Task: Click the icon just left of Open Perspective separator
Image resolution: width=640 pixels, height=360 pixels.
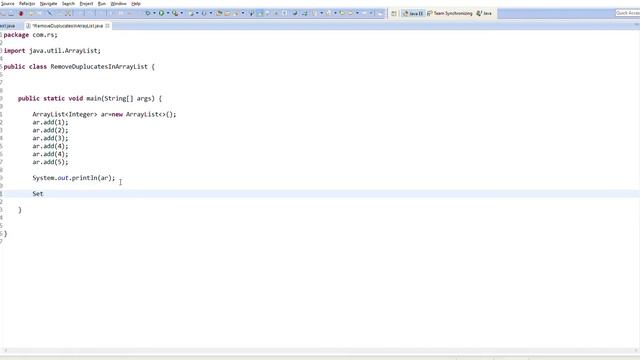Action: click(x=380, y=13)
